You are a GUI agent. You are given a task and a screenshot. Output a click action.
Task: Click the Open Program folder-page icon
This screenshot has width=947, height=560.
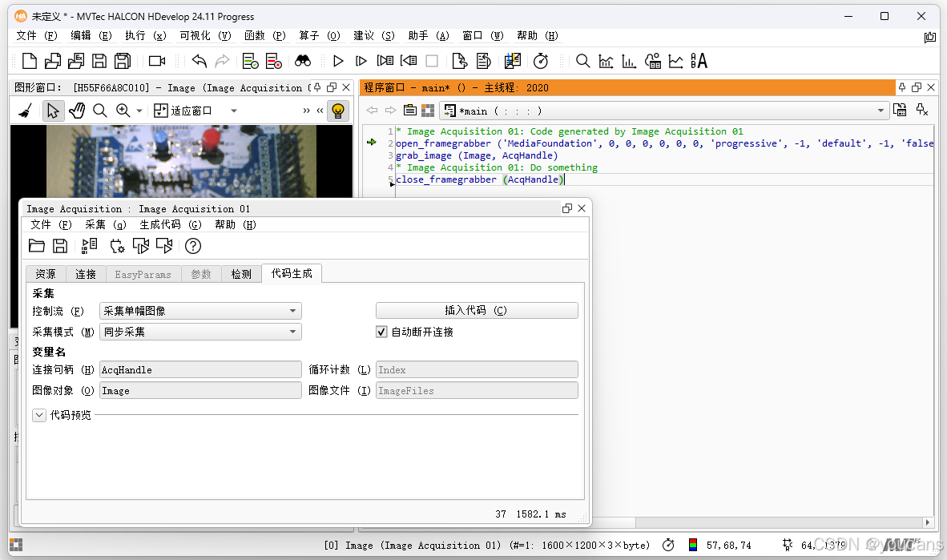53,61
